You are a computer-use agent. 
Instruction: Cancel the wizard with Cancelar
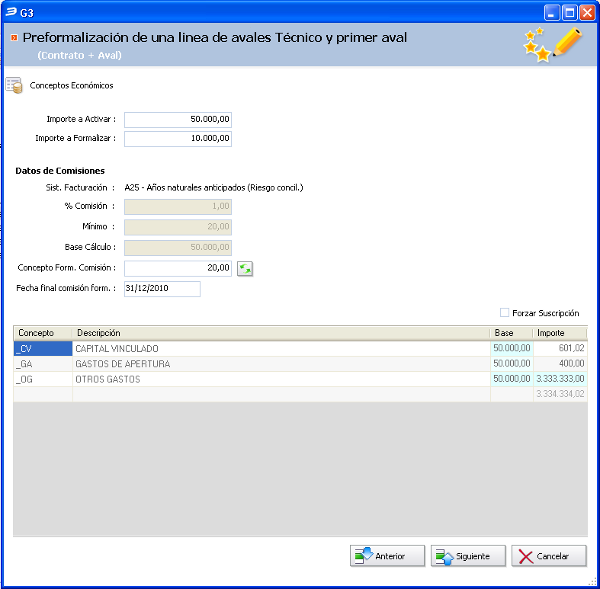click(549, 556)
